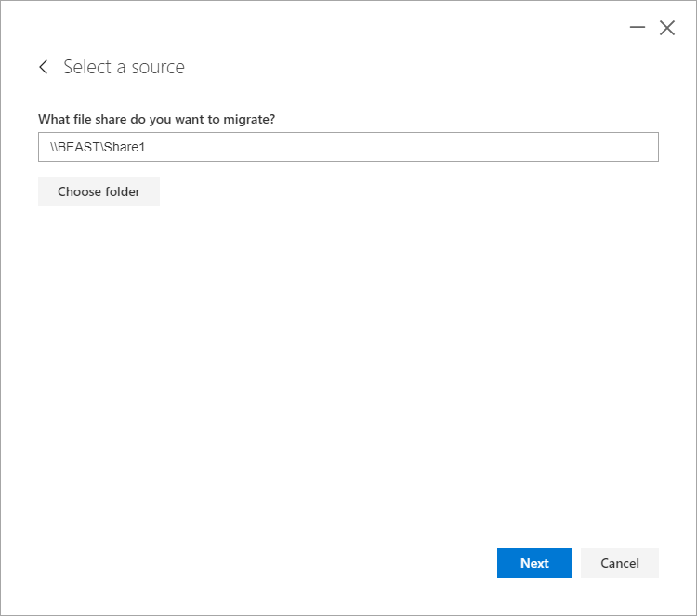Cancel the source selection
This screenshot has height=616, width=697.
click(619, 563)
